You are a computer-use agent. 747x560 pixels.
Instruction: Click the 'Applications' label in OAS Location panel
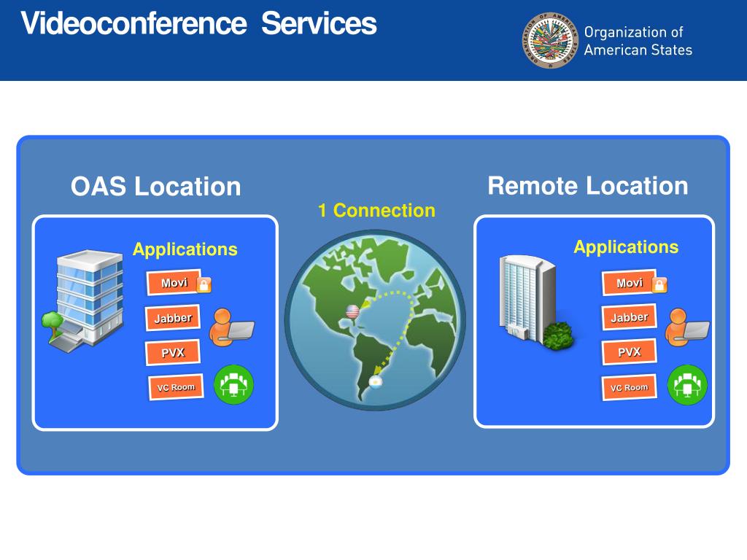[185, 249]
